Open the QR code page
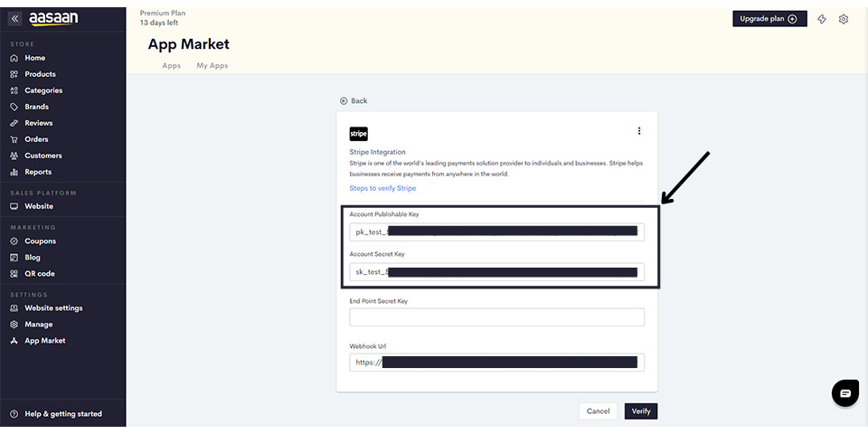The image size is (868, 434). click(39, 274)
